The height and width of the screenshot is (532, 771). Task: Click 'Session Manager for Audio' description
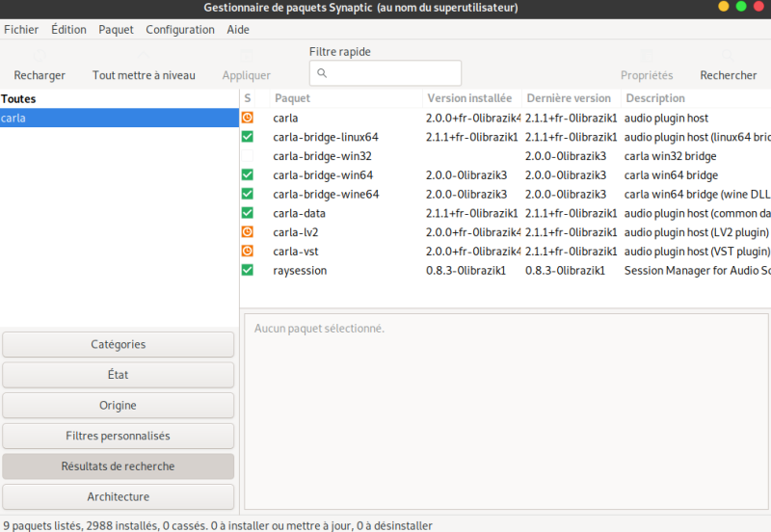coord(697,271)
